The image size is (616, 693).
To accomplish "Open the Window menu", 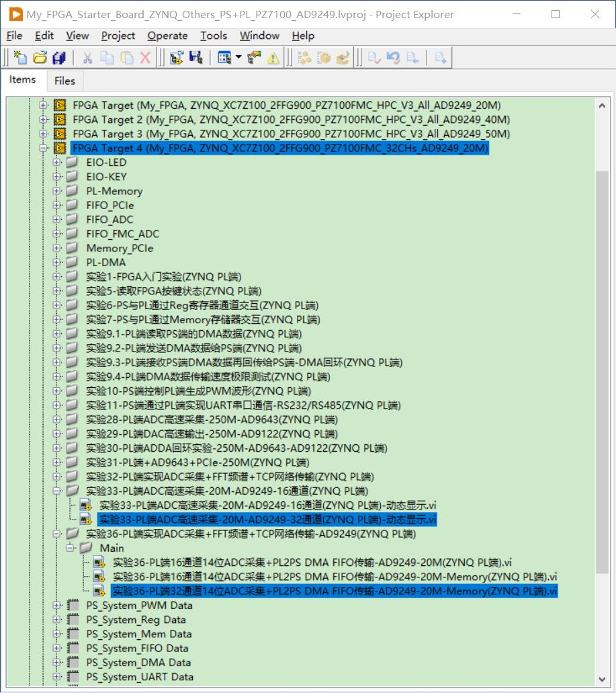I will point(259,36).
